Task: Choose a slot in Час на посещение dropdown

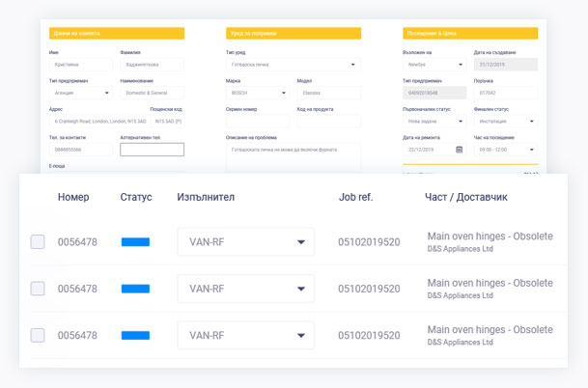Action: tap(506, 150)
